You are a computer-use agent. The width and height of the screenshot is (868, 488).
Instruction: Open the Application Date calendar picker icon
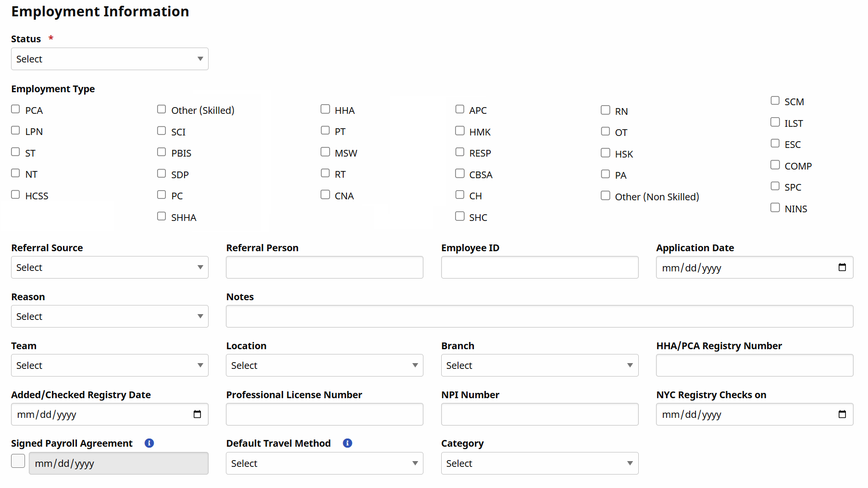click(842, 268)
